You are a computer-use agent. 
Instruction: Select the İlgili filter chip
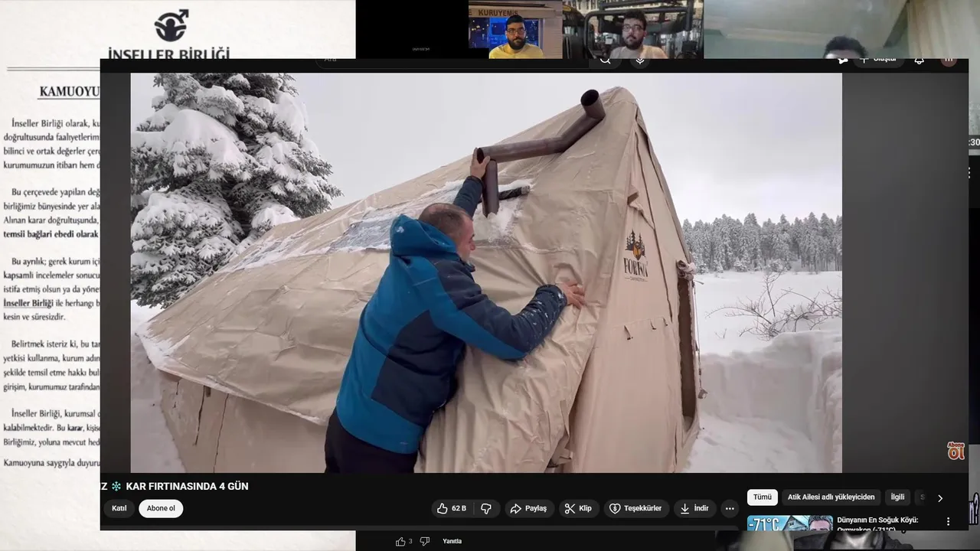pyautogui.click(x=897, y=497)
